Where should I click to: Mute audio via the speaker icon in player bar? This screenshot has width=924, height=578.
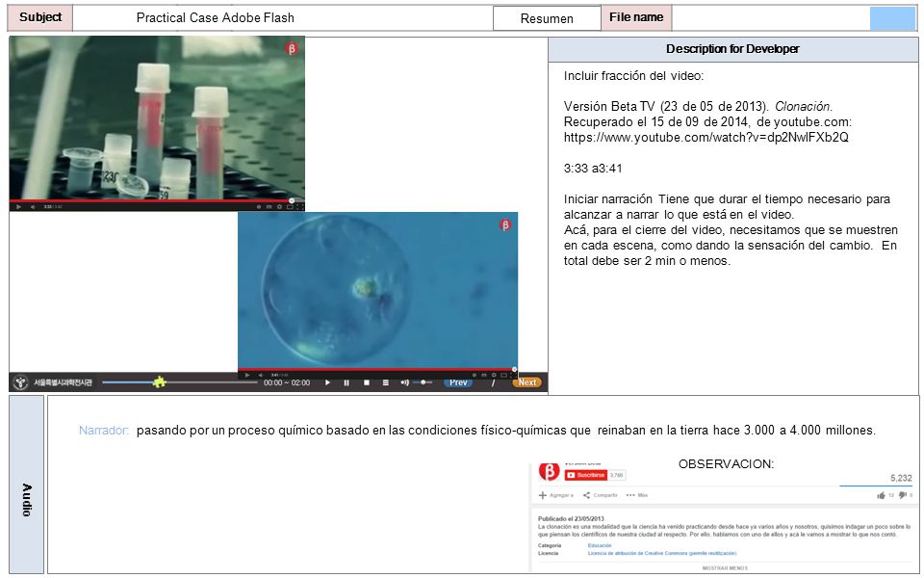coord(404,382)
